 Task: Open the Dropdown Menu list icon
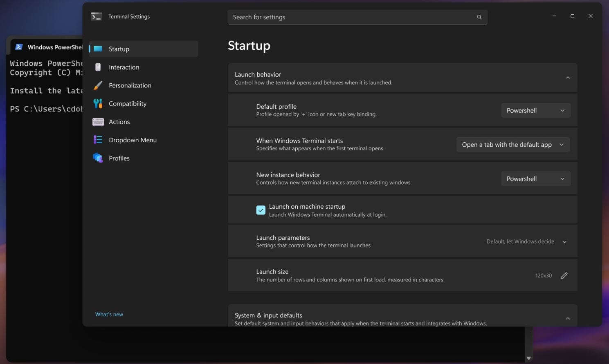click(98, 140)
